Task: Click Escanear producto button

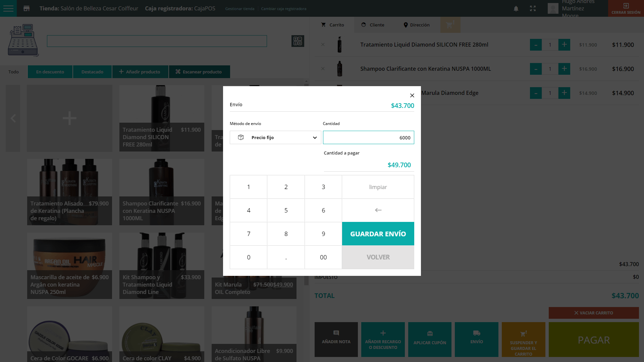Action: (199, 72)
